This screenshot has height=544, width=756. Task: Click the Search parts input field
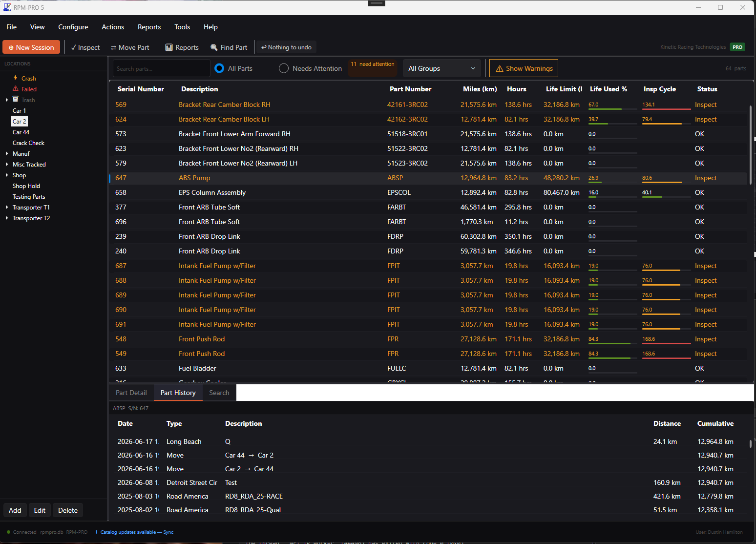pos(162,68)
